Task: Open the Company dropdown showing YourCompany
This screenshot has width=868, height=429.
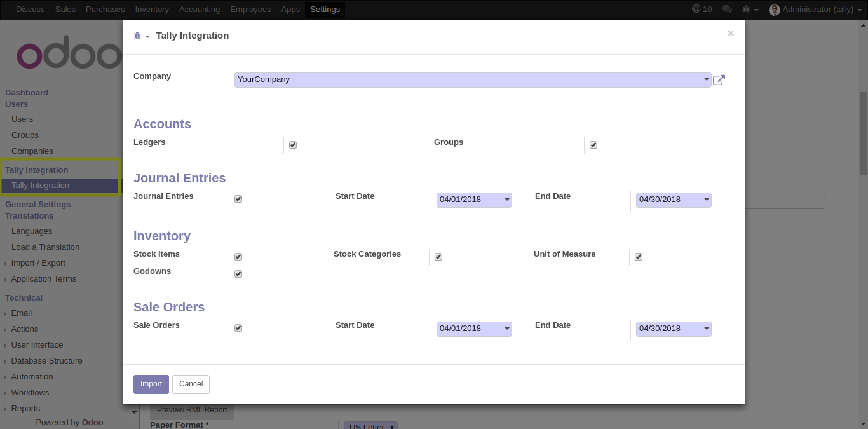Action: tap(473, 79)
